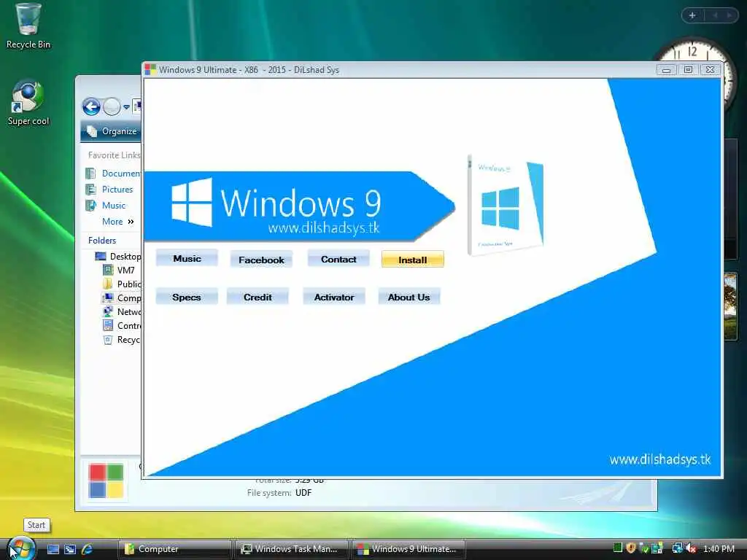This screenshot has width=747, height=560.
Task: Launch Internet Explorer from quick launch
Action: coord(88,549)
